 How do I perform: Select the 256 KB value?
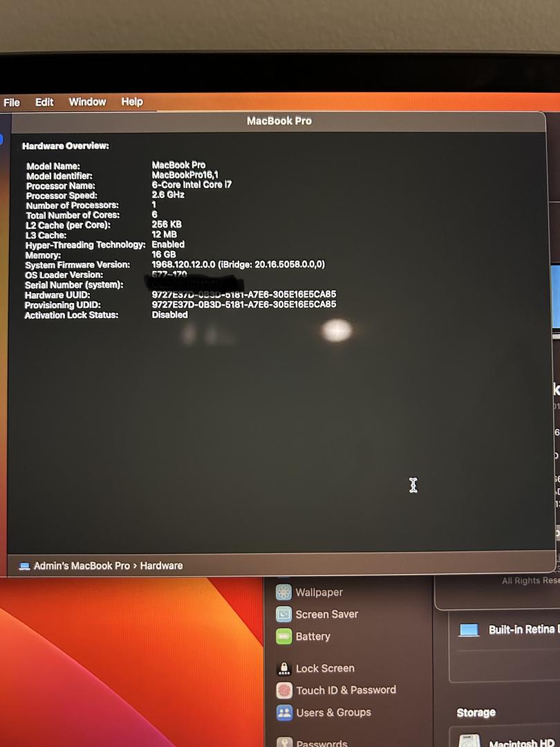click(167, 224)
